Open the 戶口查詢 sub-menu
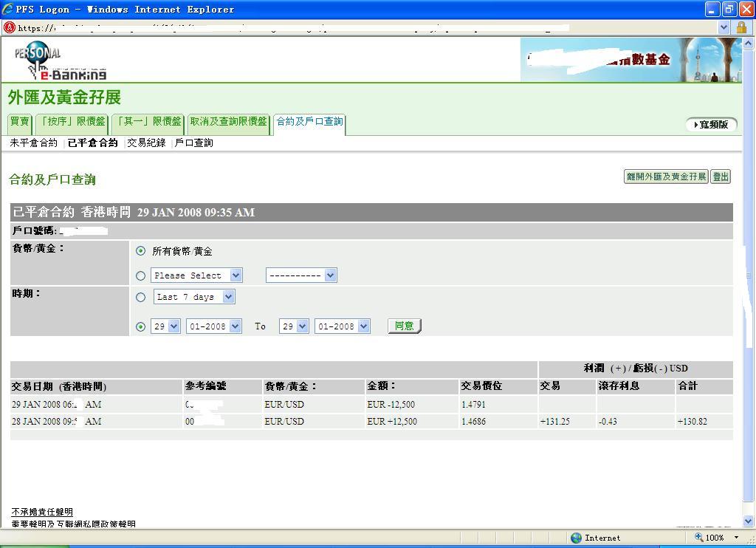Screen dimensions: 756x548 pyautogui.click(x=194, y=143)
